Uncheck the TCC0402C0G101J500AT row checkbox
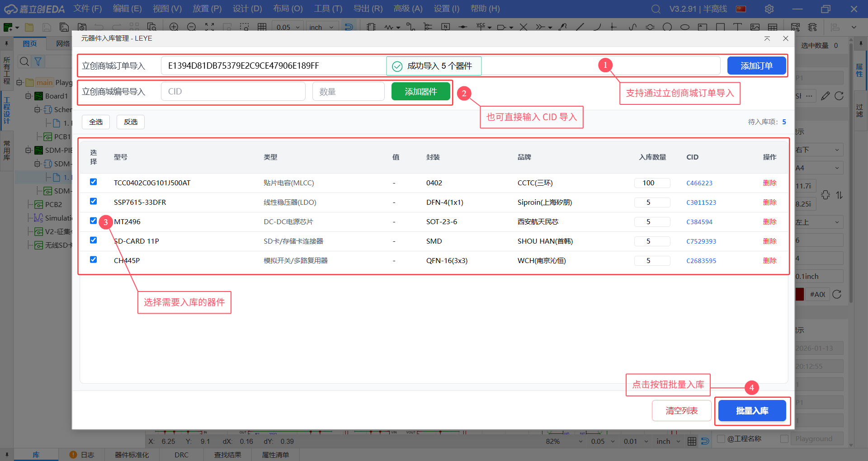 pyautogui.click(x=93, y=182)
